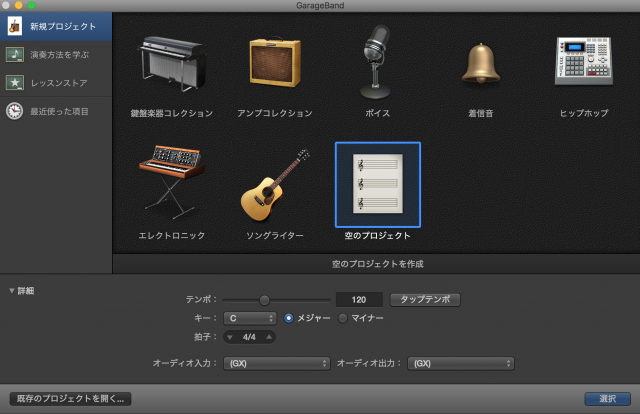
Task: Click the 鍵盤楽器コレクション label
Action: click(172, 113)
